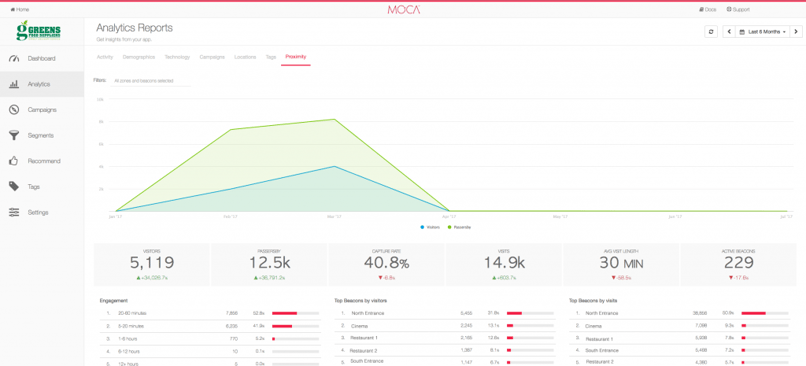This screenshot has width=806, height=366.
Task: Click the 5-20 minutes engagement row
Action: 210,326
